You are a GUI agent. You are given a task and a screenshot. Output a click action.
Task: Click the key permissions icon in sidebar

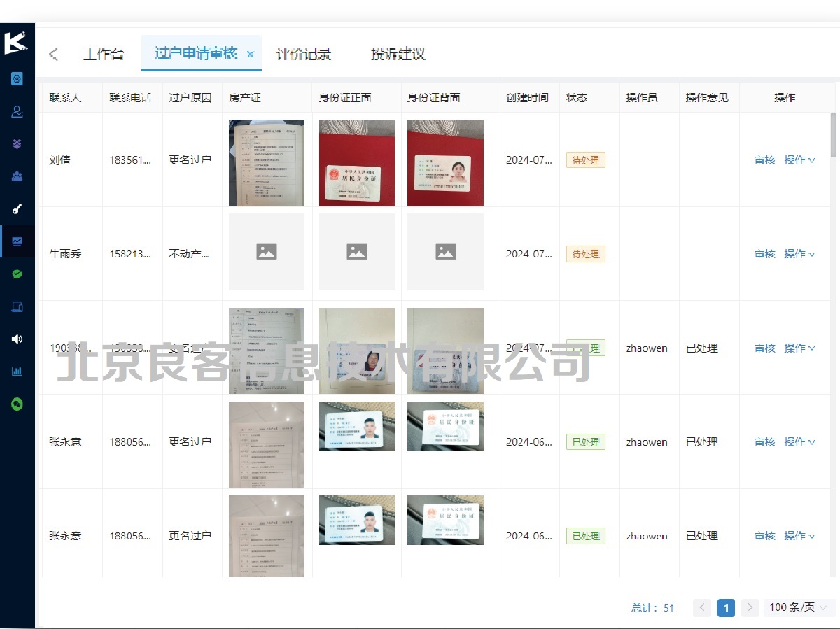15,209
